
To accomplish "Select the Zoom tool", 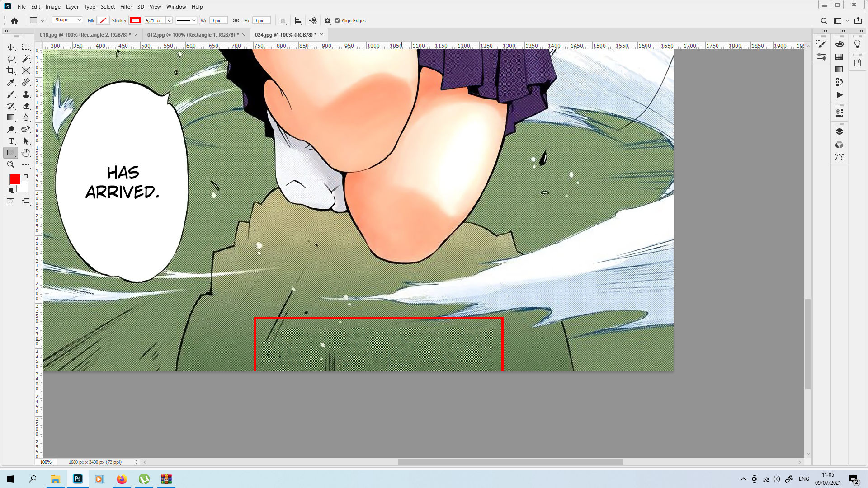I will (11, 164).
